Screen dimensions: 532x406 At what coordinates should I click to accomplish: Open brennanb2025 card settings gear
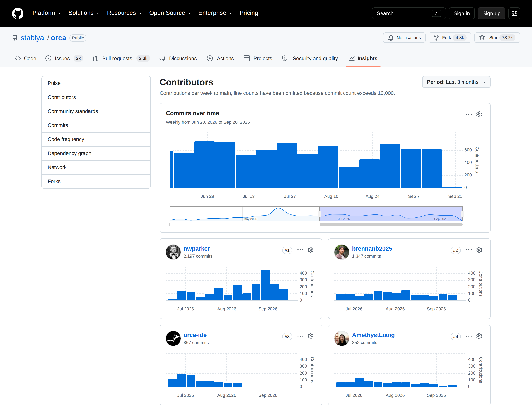pos(479,250)
